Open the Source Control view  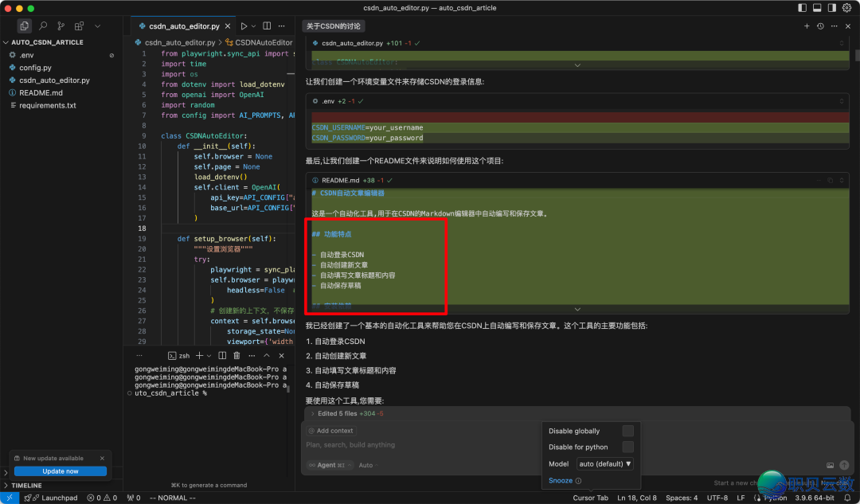coord(62,26)
